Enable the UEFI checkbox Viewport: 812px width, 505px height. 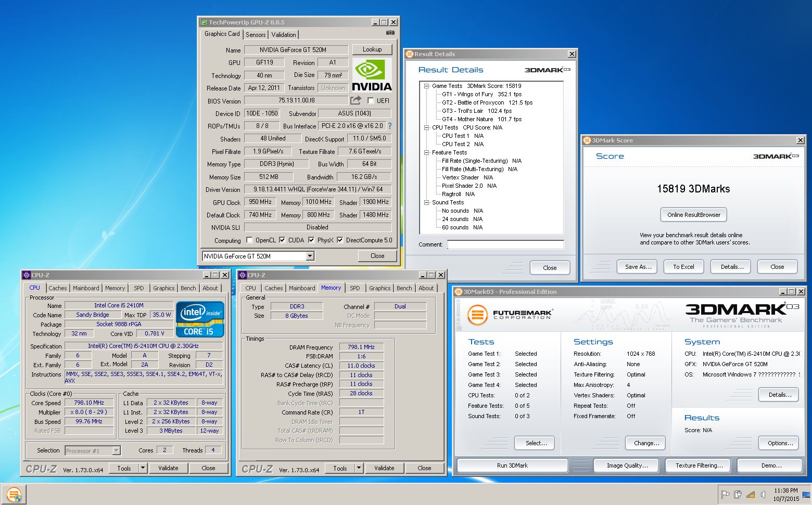(x=371, y=100)
